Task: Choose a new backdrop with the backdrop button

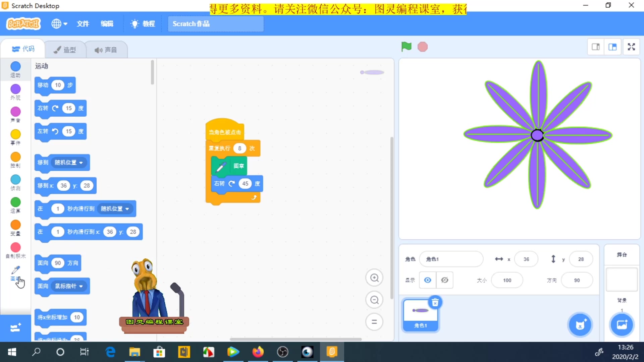Action: coord(622,324)
